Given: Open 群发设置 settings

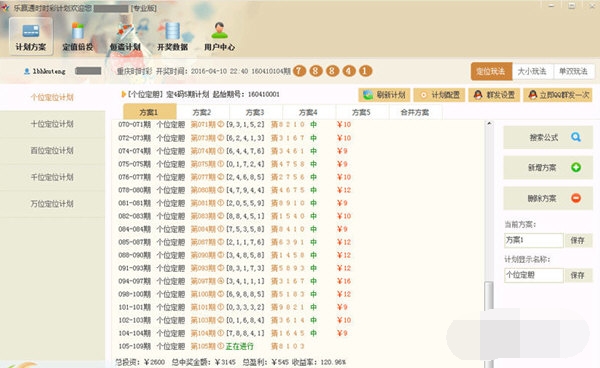Looking at the screenshot, I should 494,95.
